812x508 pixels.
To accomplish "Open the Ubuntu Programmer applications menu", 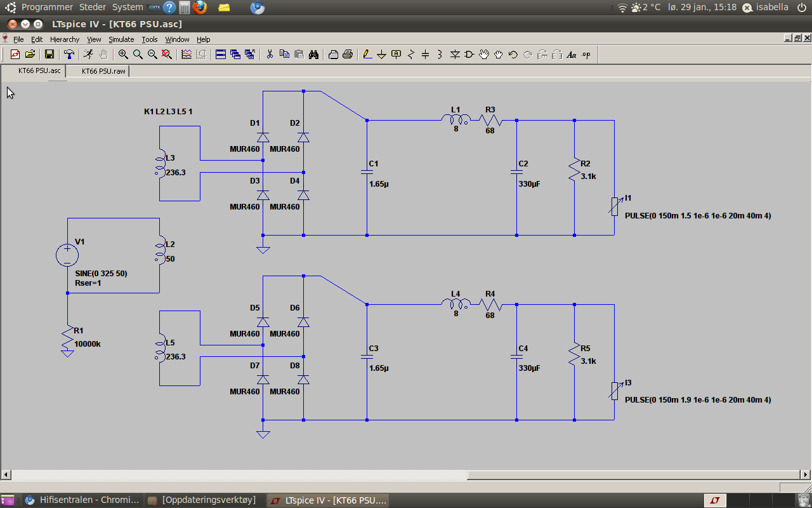I will [48, 7].
